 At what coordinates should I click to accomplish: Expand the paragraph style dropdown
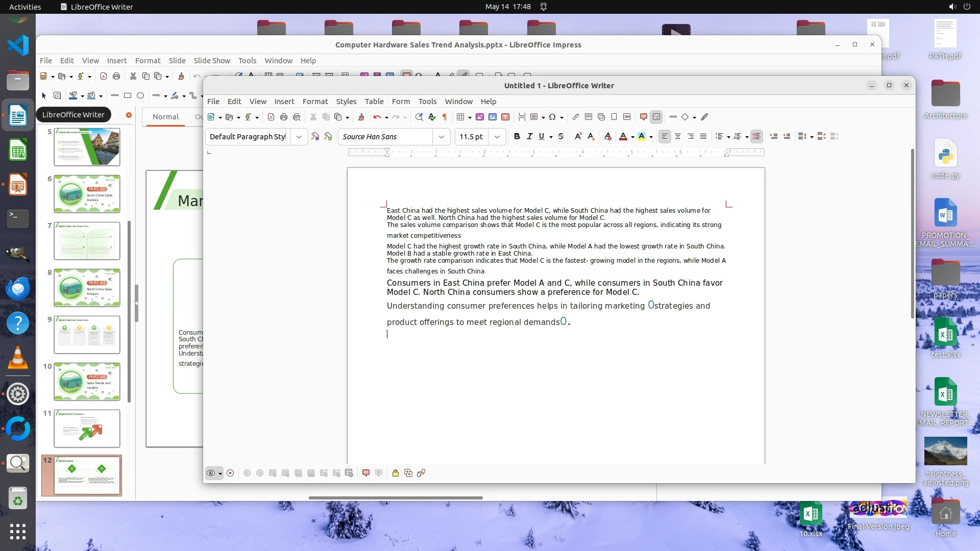[x=299, y=137]
